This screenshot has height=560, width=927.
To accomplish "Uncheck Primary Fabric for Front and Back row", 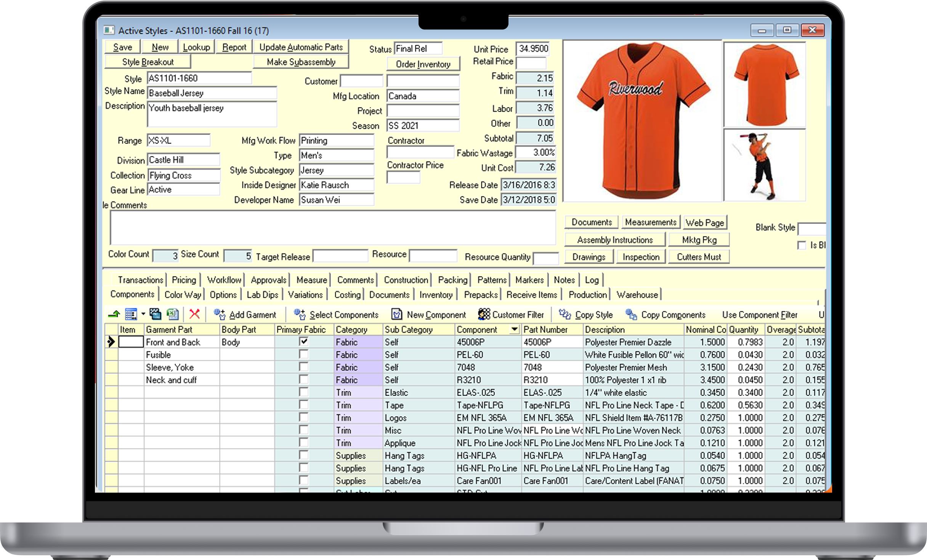I will (303, 342).
